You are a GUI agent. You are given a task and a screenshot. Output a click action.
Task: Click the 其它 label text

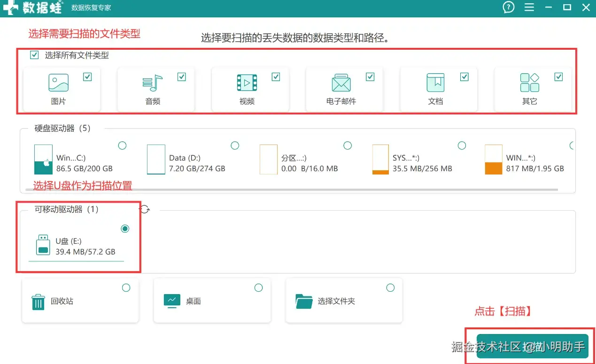point(530,101)
